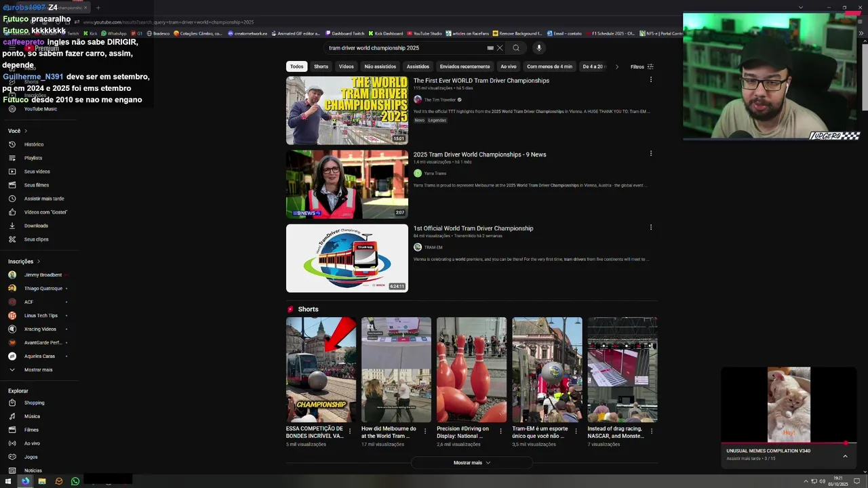Select the Com menos de 4 min chip

[550, 66]
